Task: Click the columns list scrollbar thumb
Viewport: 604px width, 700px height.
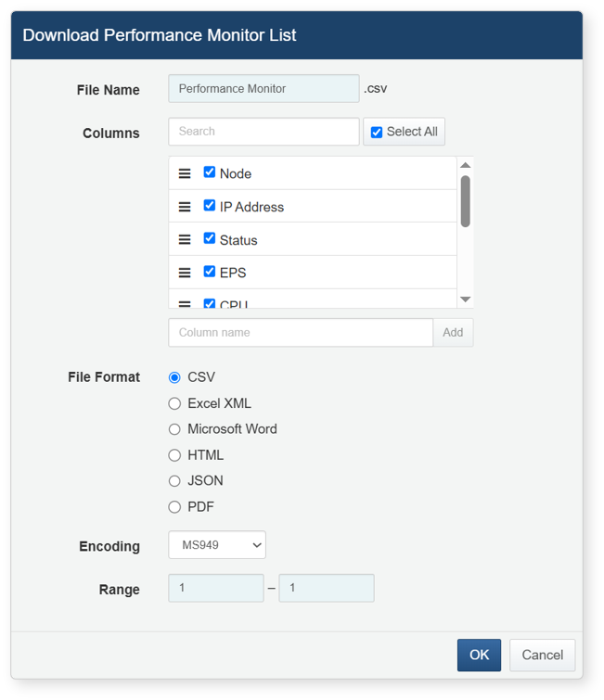Action: (x=465, y=201)
